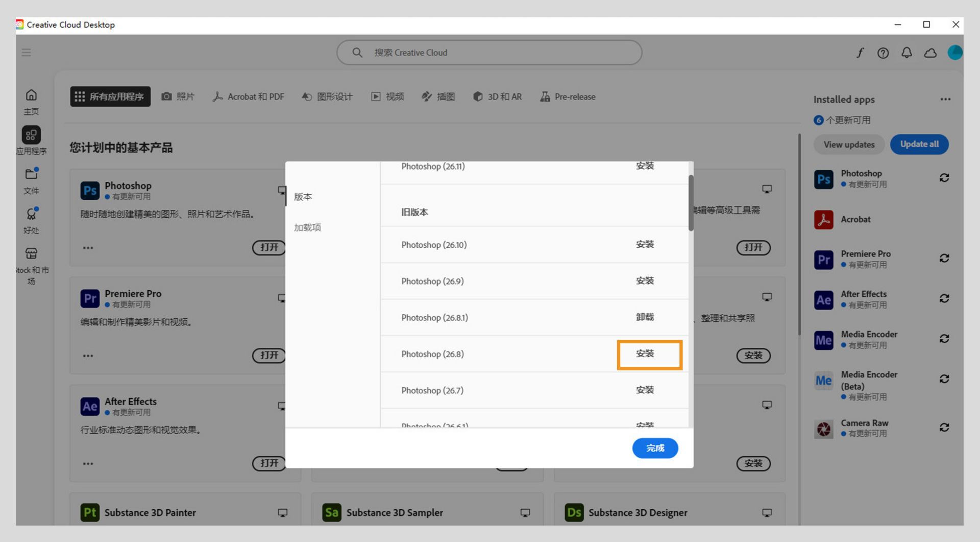Screen dimensions: 980x542
Task: Click Camera Raw update refresh icon
Action: (x=944, y=427)
